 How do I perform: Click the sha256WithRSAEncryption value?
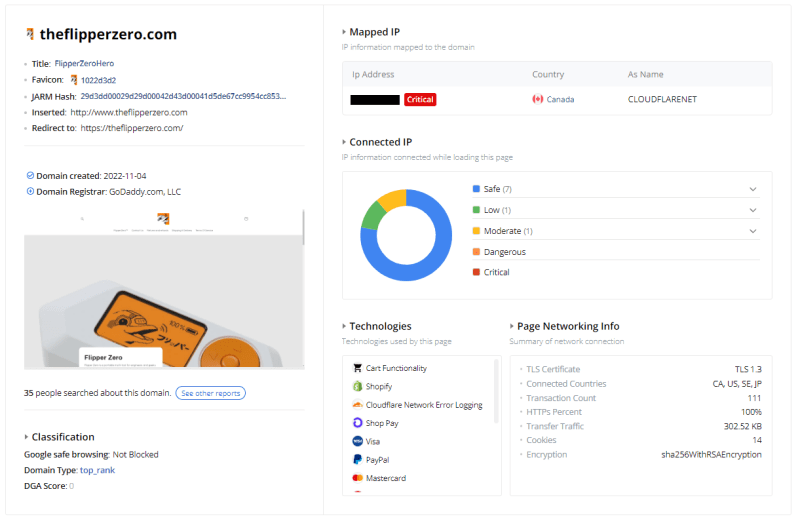pos(711,455)
